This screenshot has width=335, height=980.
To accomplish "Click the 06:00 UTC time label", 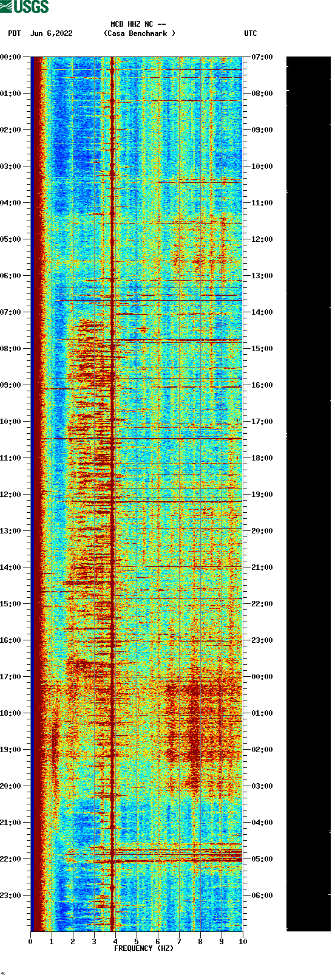I will click(262, 896).
